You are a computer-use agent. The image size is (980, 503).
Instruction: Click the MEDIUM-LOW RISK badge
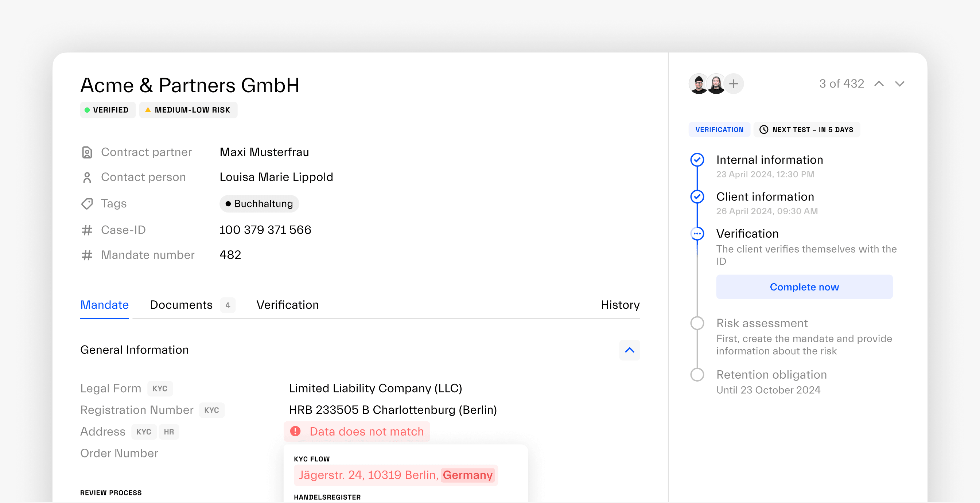(188, 110)
